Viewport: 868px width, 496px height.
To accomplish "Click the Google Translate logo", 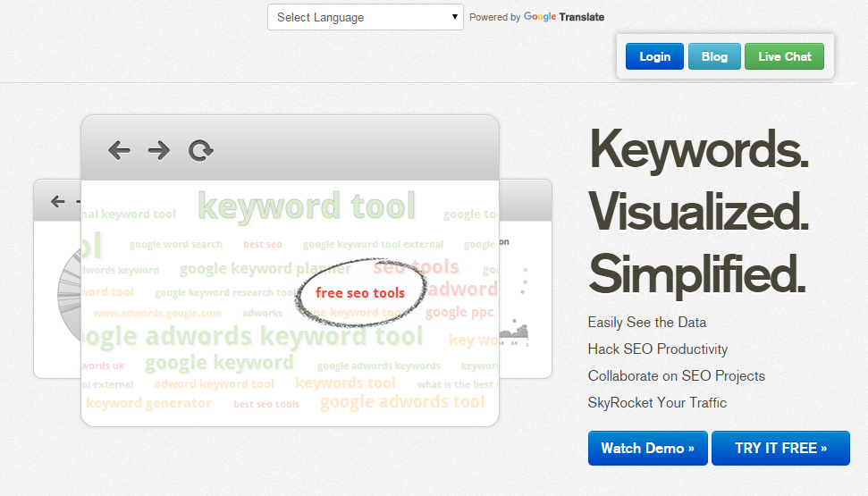I will (563, 17).
